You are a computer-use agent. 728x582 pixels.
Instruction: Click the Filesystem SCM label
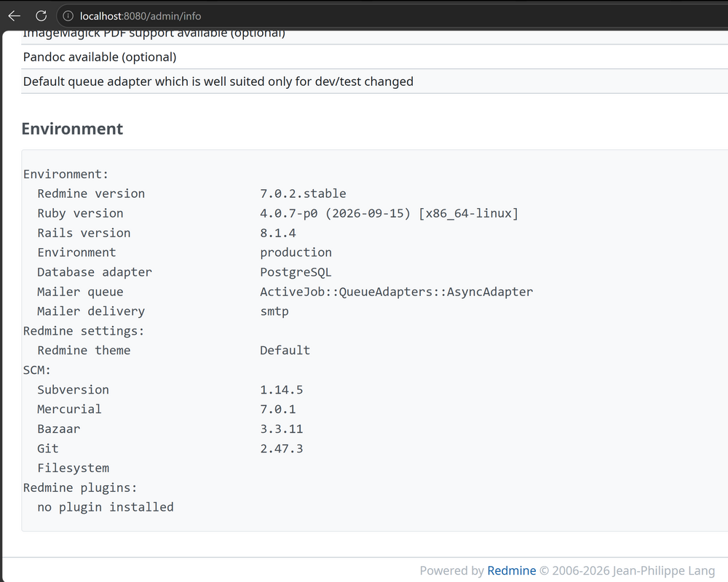(x=74, y=468)
